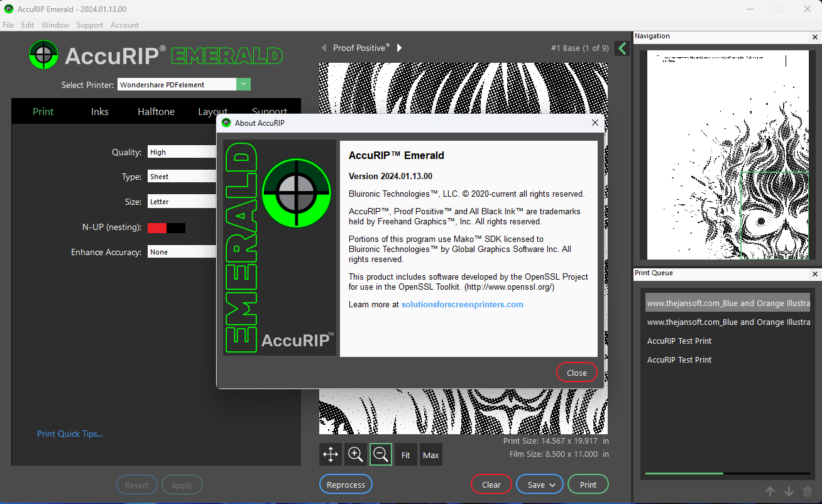This screenshot has height=504, width=822.
Task: Click the Fit view button
Action: 406,454
